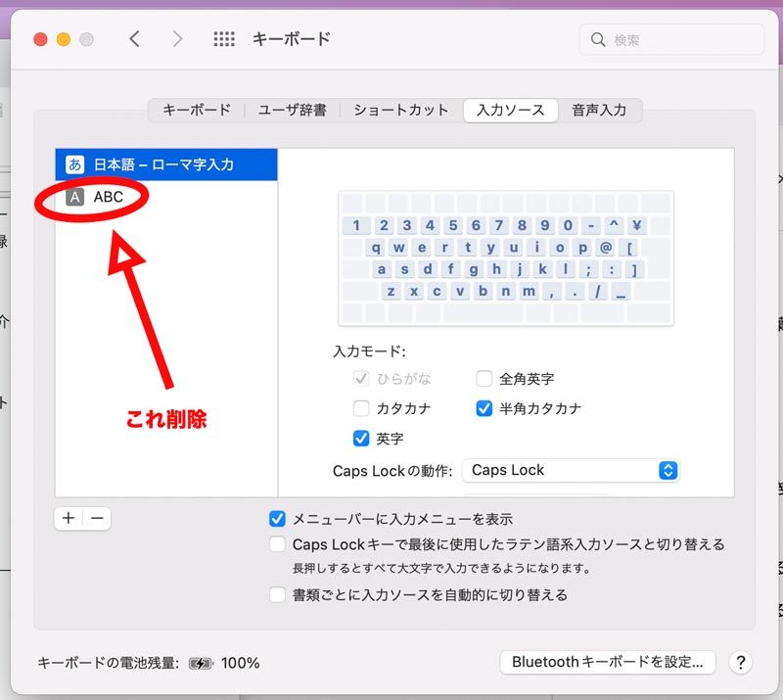The width and height of the screenshot is (783, 700).
Task: Open the 音声入力 tab
Action: (x=599, y=110)
